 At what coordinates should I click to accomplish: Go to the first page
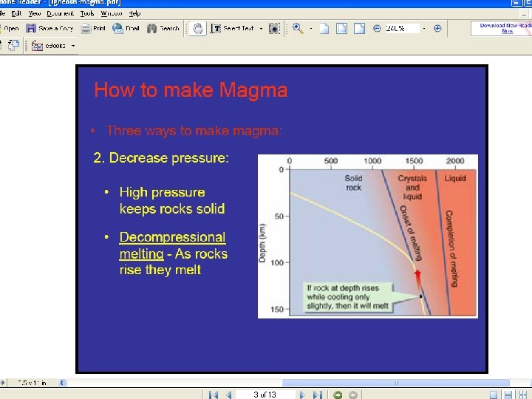point(214,395)
